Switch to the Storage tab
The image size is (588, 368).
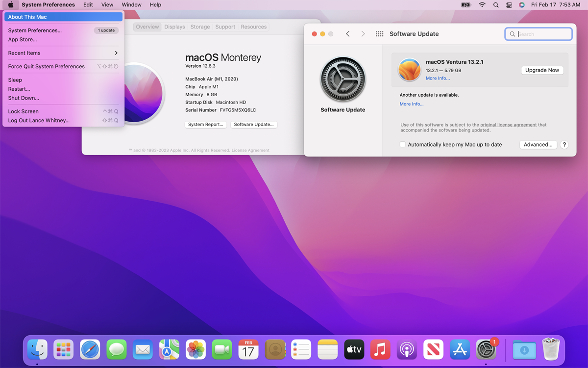tap(200, 26)
